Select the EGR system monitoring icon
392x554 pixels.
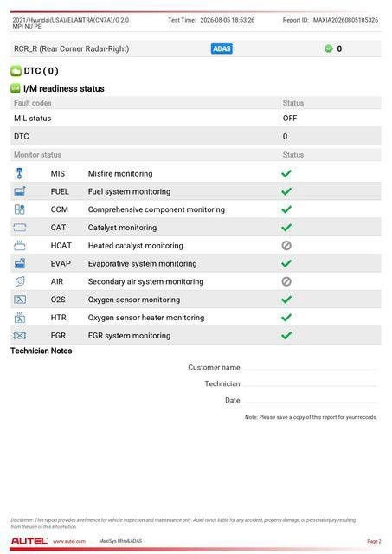[20, 335]
